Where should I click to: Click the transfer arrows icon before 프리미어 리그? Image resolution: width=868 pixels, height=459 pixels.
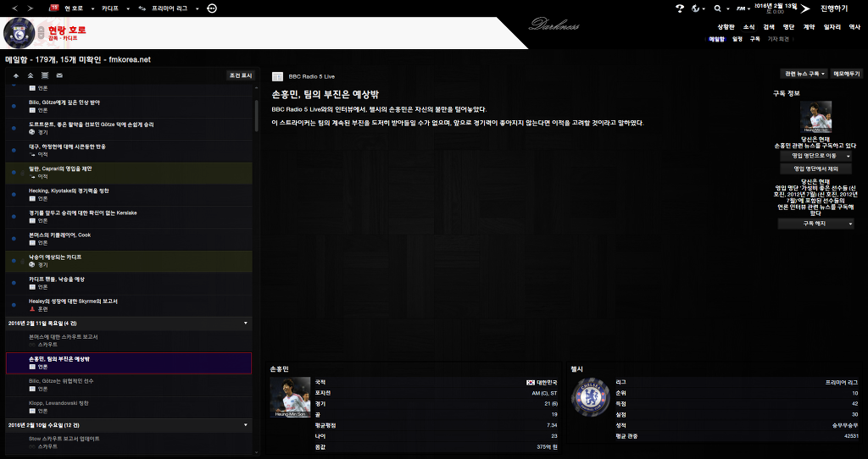coord(142,8)
